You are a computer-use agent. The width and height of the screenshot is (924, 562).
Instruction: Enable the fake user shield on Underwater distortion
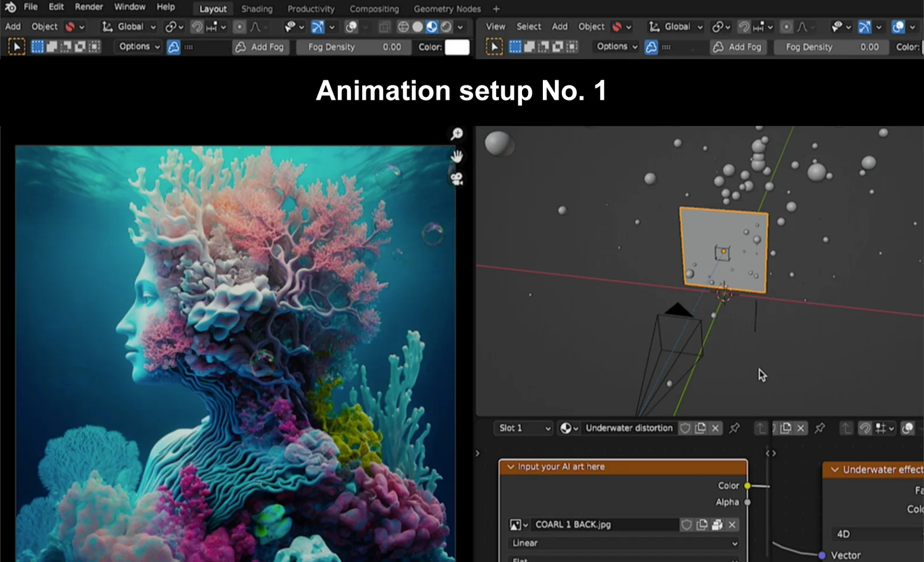pyautogui.click(x=685, y=428)
